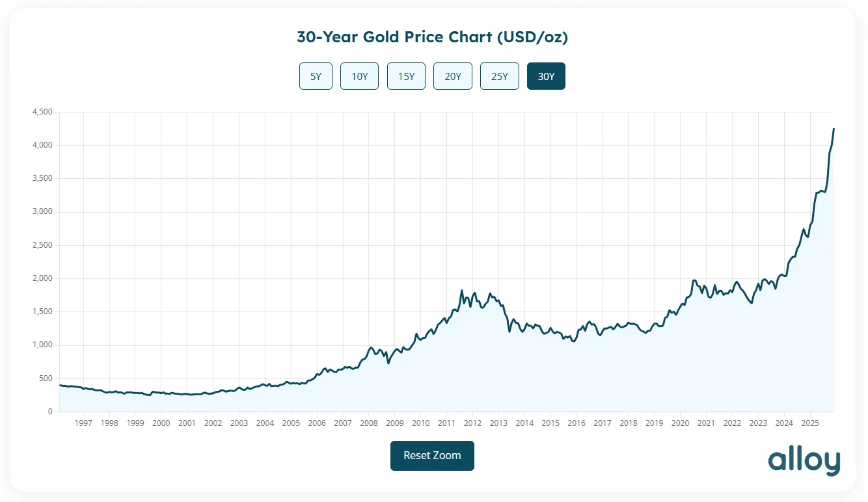Switch to the 15Y view
This screenshot has height=502, width=868.
pyautogui.click(x=406, y=76)
